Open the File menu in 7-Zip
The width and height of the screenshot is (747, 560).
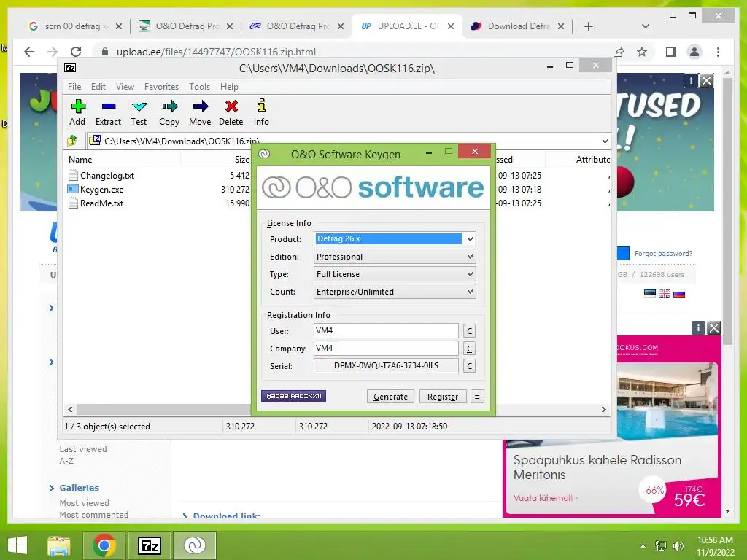pyautogui.click(x=74, y=87)
